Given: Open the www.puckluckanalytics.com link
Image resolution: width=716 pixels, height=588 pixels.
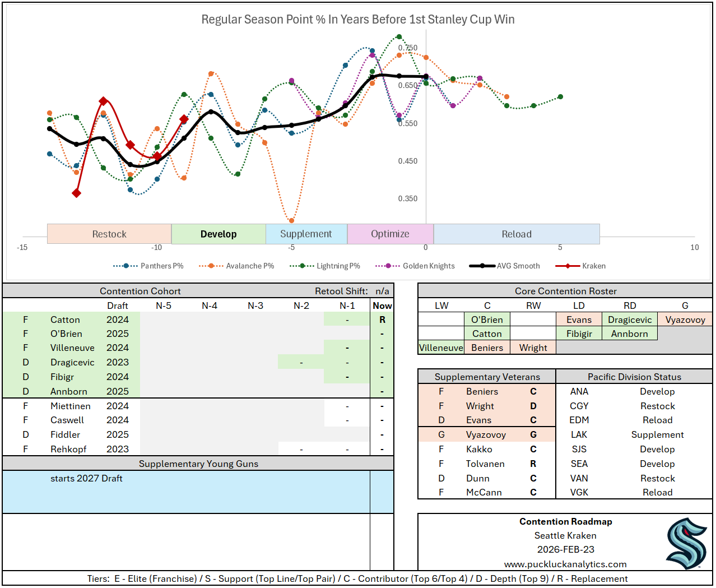Looking at the screenshot, I should tap(565, 564).
